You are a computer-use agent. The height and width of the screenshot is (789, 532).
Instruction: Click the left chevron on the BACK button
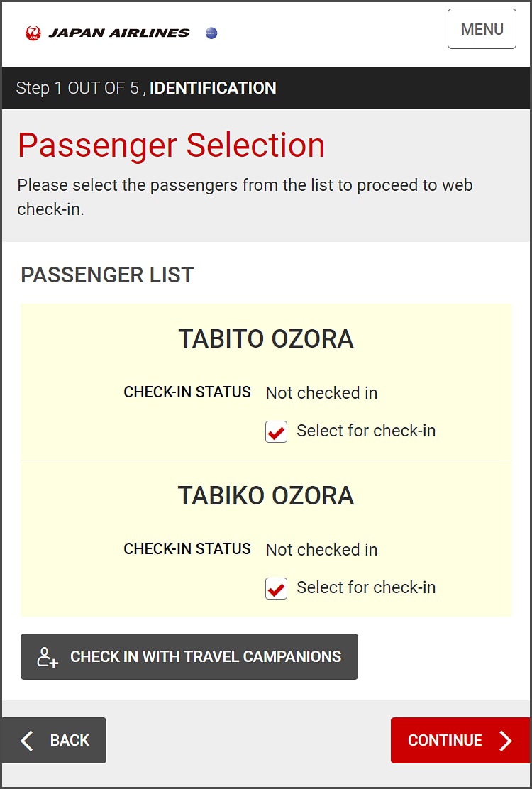click(26, 740)
